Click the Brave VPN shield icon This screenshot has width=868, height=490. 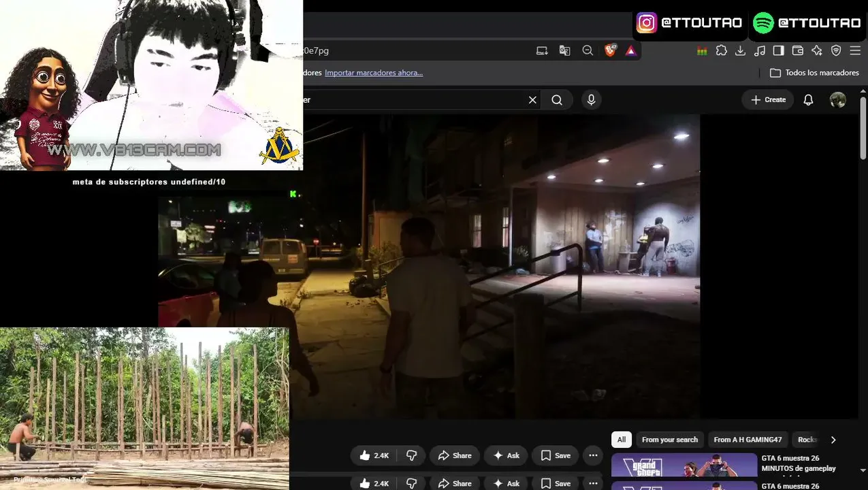[836, 50]
